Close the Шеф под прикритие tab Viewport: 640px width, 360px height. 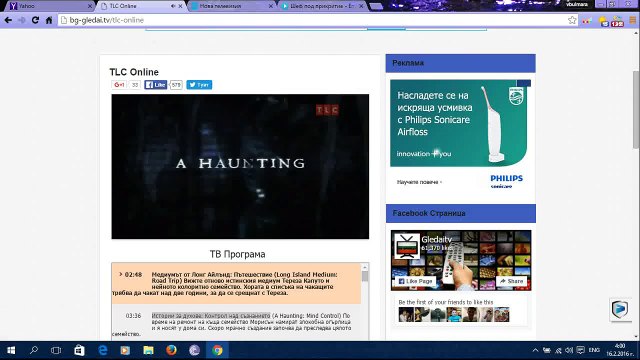[361, 6]
